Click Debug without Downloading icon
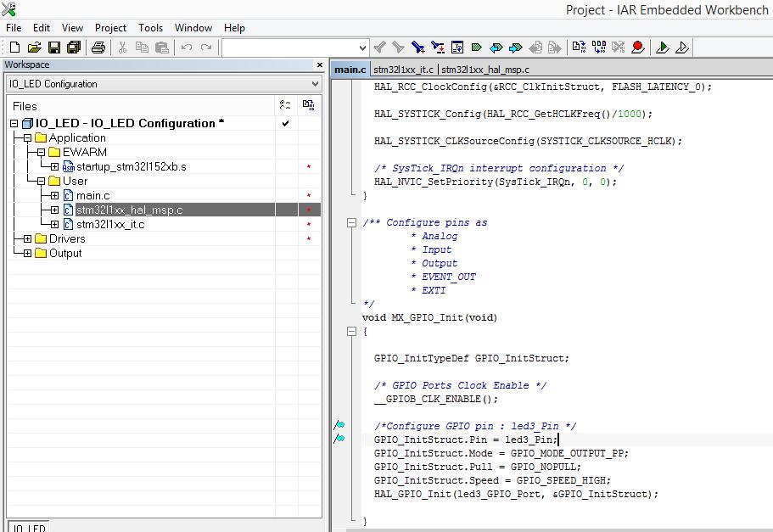The width and height of the screenshot is (773, 532). point(682,48)
